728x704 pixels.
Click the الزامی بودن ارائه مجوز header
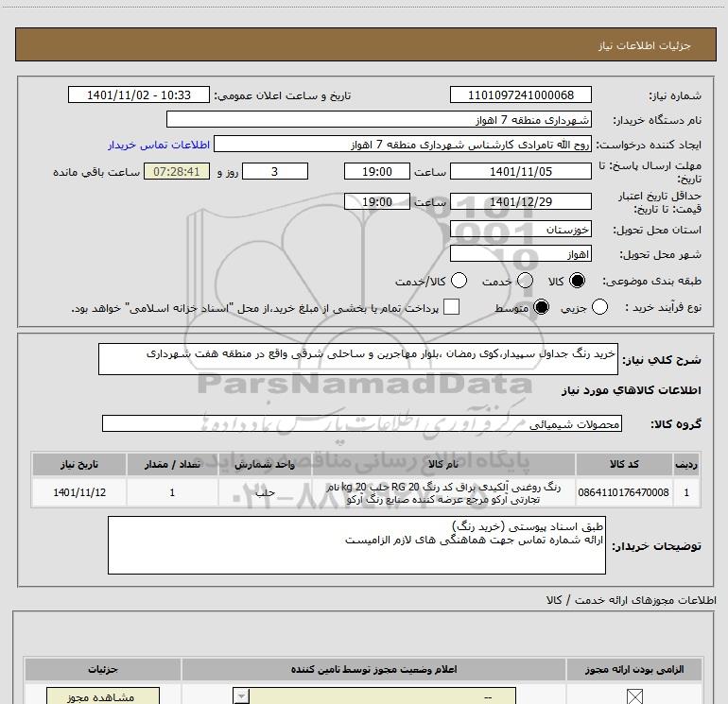coord(634,669)
